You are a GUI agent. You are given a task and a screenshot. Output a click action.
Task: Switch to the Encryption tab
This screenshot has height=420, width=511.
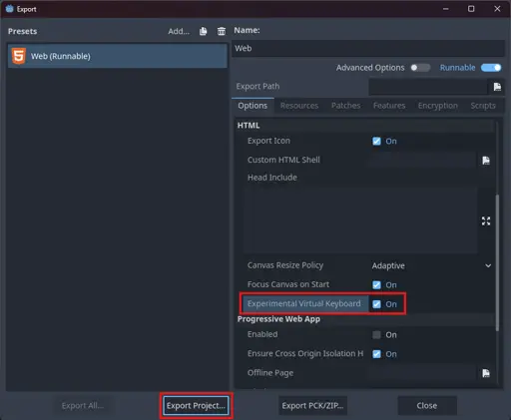(438, 106)
